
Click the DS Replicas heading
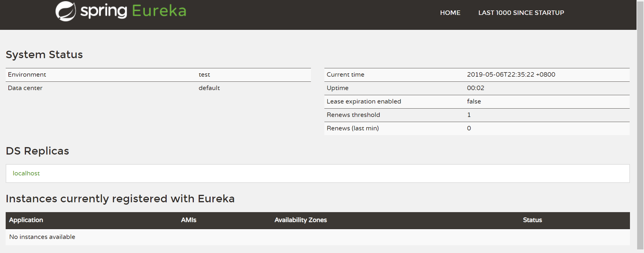tap(37, 151)
